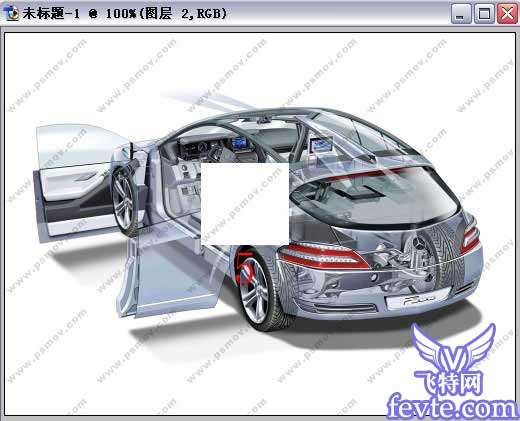The image size is (520, 421).
Task: Minimize the 未标题-1 document window
Action: pyautogui.click(x=461, y=14)
